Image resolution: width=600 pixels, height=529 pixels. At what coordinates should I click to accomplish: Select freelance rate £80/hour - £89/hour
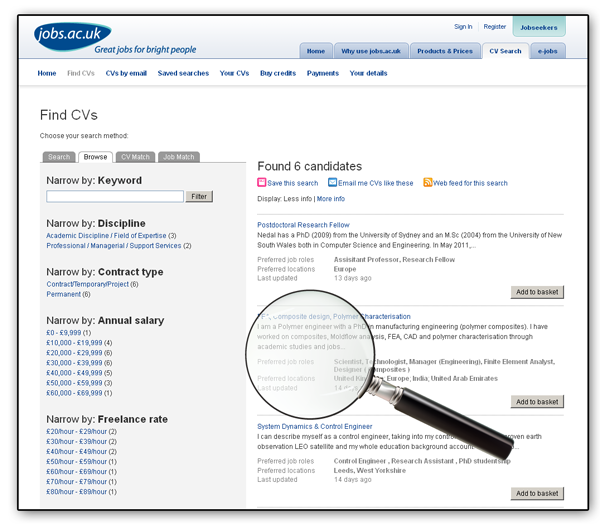77,491
